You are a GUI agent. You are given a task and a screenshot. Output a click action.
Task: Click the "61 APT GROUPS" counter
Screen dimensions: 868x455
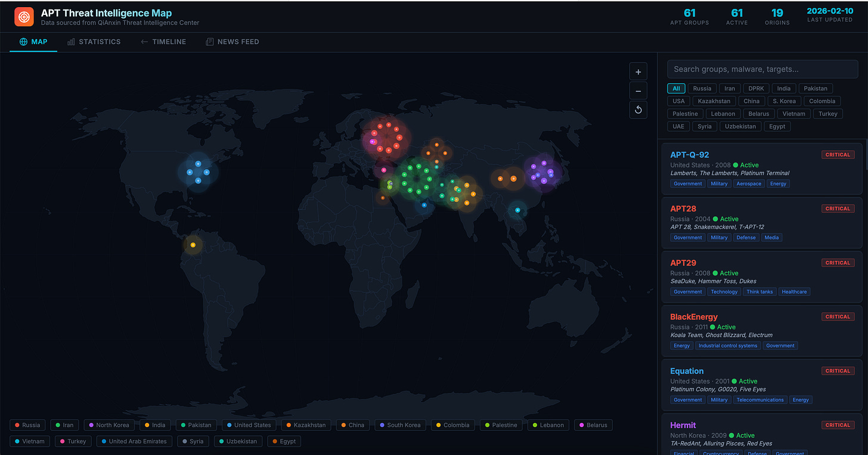coord(690,17)
